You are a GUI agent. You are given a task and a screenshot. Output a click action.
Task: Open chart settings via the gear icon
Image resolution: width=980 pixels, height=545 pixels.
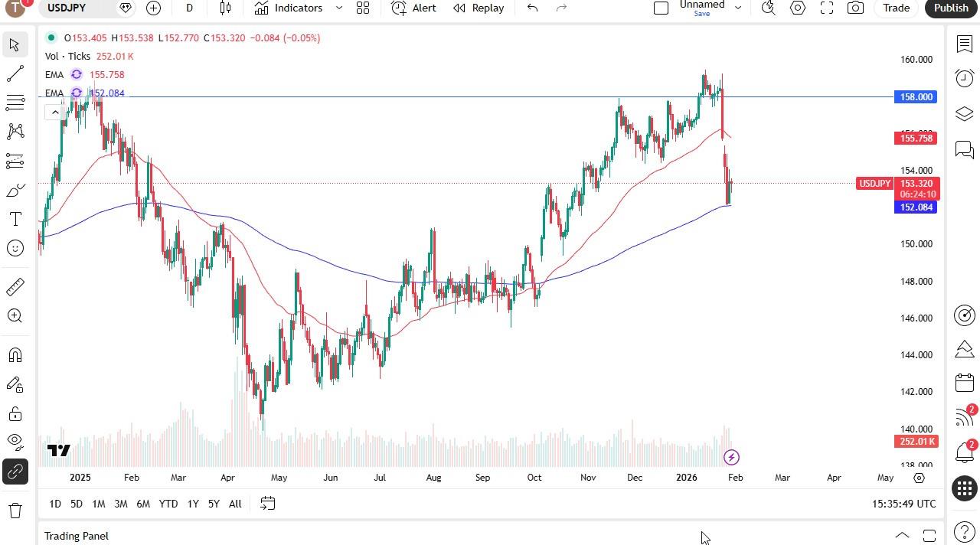[x=798, y=8]
